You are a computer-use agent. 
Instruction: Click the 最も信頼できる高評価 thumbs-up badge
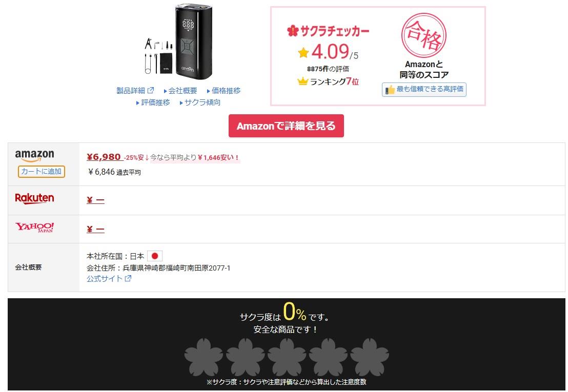pos(424,89)
